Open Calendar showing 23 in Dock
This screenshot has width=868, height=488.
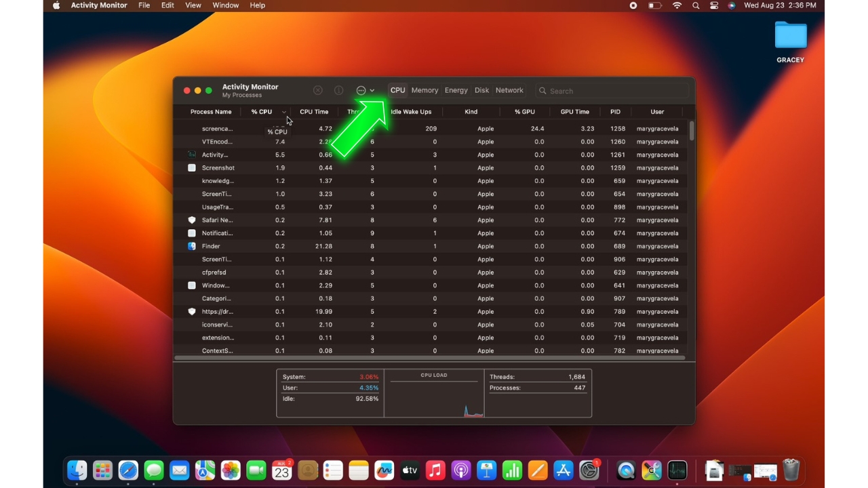[x=282, y=470]
